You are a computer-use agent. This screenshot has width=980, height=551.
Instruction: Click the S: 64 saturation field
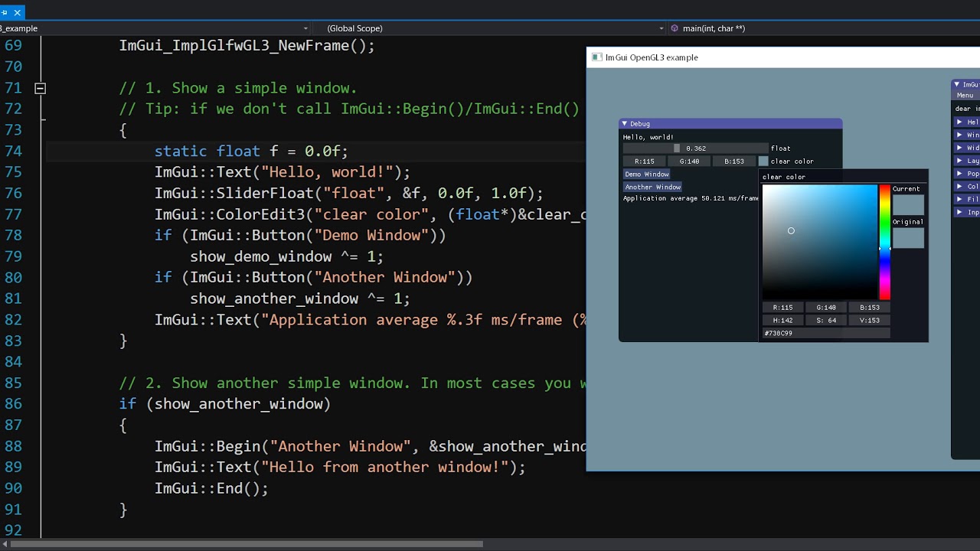826,321
